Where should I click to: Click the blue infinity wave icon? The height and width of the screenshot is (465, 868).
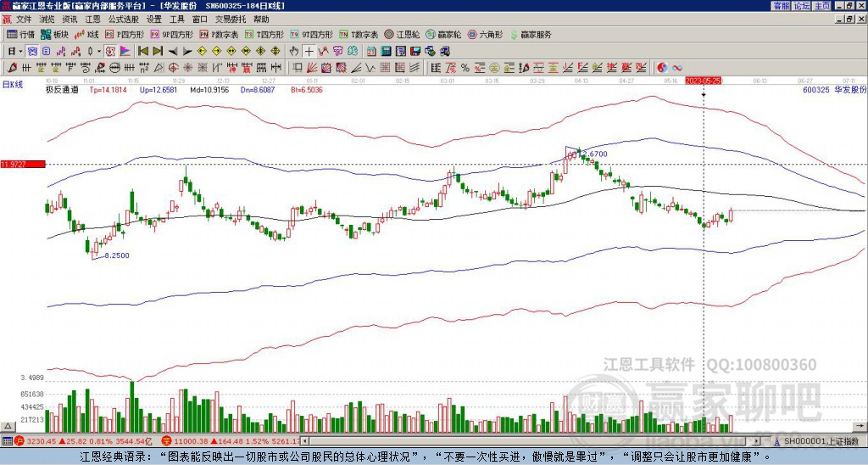(x=677, y=68)
